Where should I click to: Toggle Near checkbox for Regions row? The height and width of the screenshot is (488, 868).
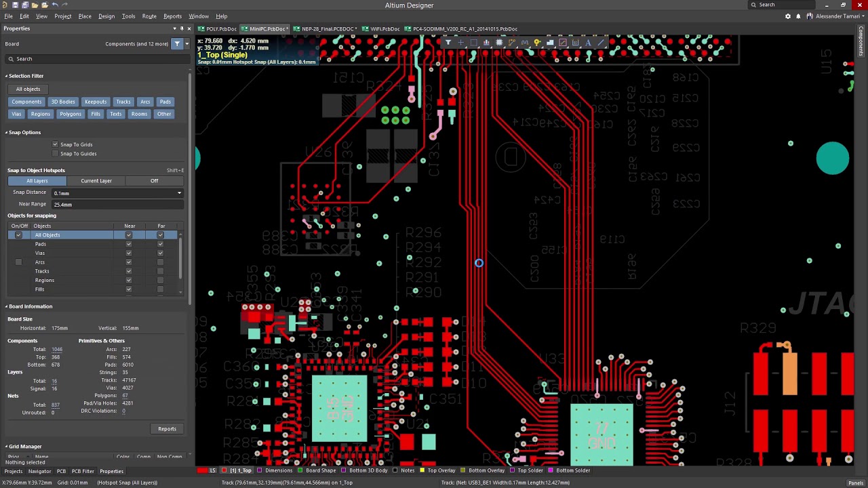tap(129, 280)
